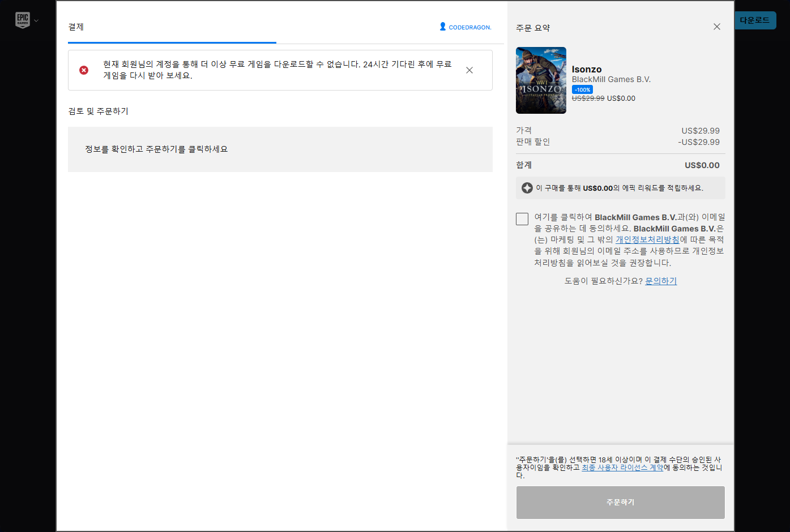Click the red error icon in alert
The height and width of the screenshot is (532, 790).
pyautogui.click(x=84, y=70)
